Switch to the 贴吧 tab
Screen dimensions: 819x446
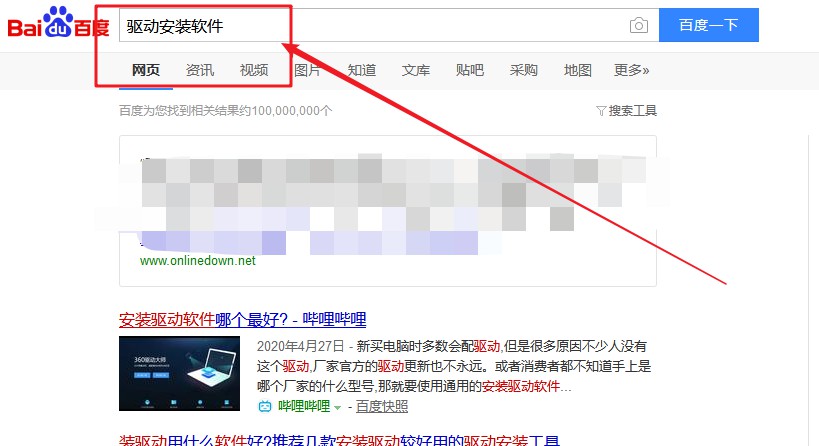click(x=470, y=70)
